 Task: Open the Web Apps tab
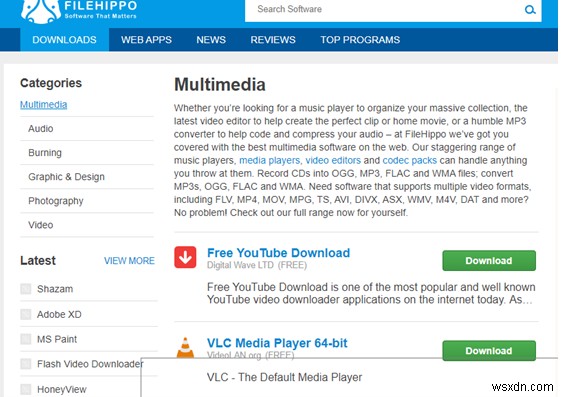pyautogui.click(x=146, y=40)
